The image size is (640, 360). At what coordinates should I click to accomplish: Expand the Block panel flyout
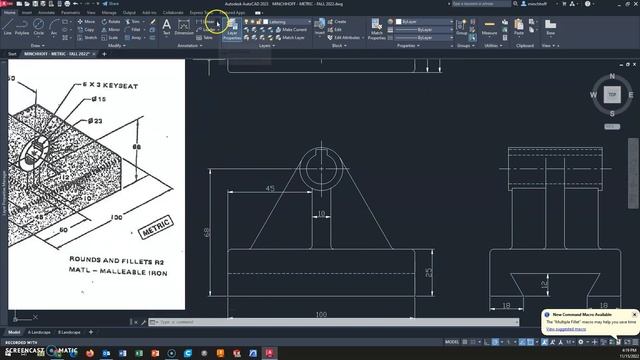click(x=339, y=46)
